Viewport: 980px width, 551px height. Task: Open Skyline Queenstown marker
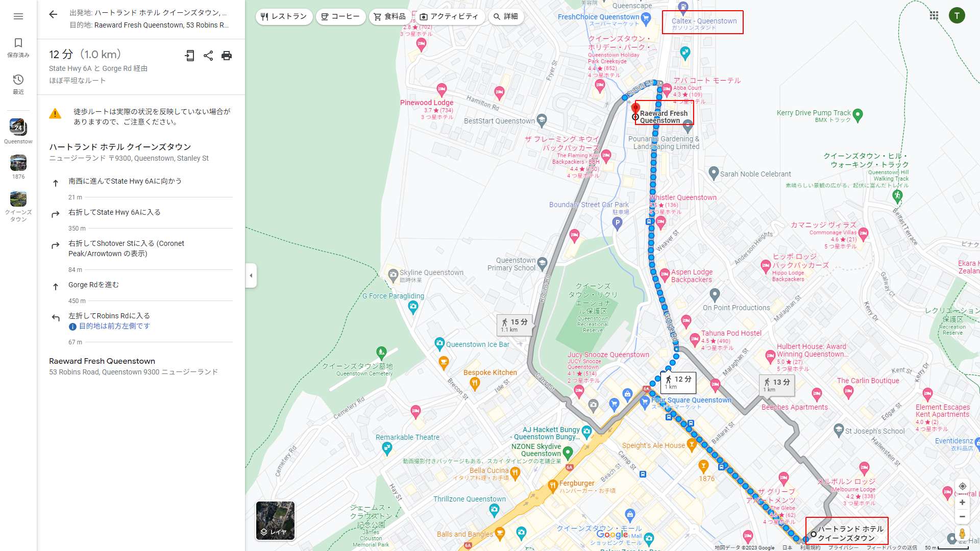pyautogui.click(x=393, y=275)
